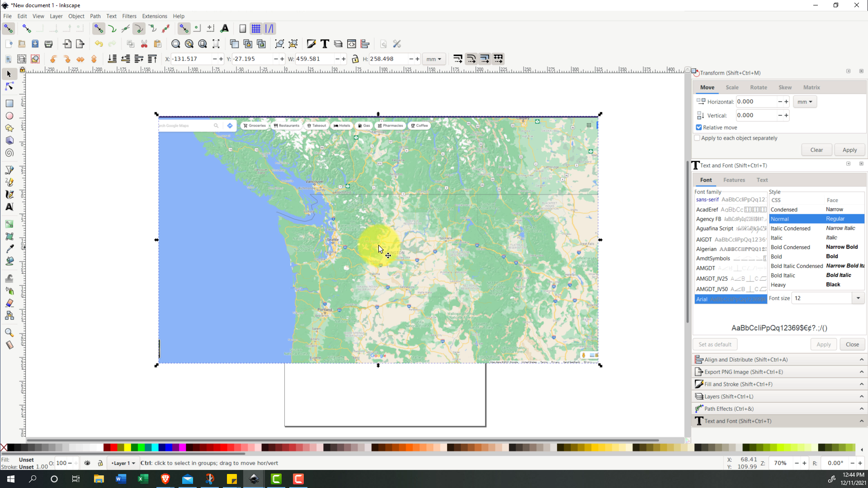The image size is (868, 488).
Task: Open the mm units dropdown in Transform
Action: tap(805, 102)
